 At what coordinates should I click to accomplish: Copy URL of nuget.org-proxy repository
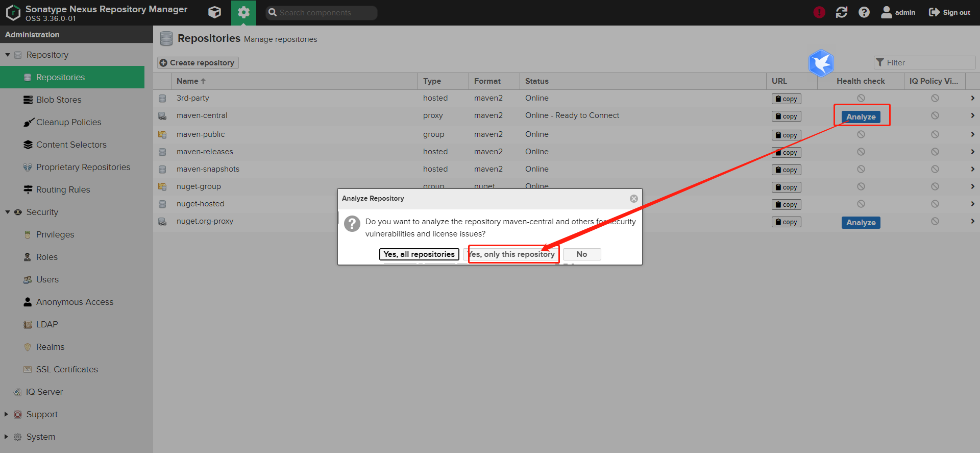point(786,222)
